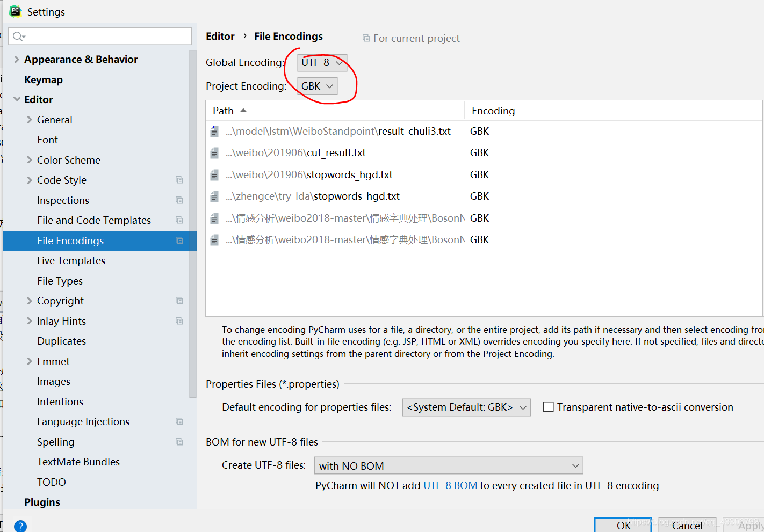Image resolution: width=764 pixels, height=532 pixels.
Task: Click file icon of weibo\201906 stopwords_hgd.txt row
Action: tap(214, 174)
